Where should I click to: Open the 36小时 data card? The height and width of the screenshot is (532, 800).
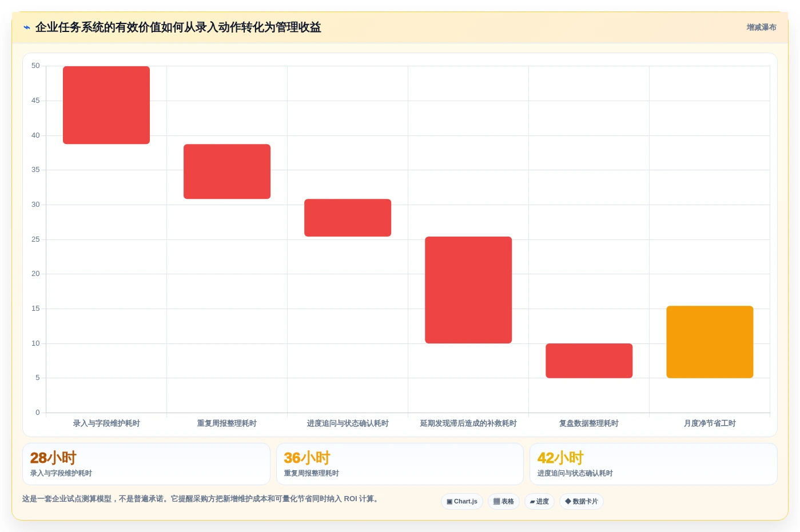pyautogui.click(x=400, y=464)
